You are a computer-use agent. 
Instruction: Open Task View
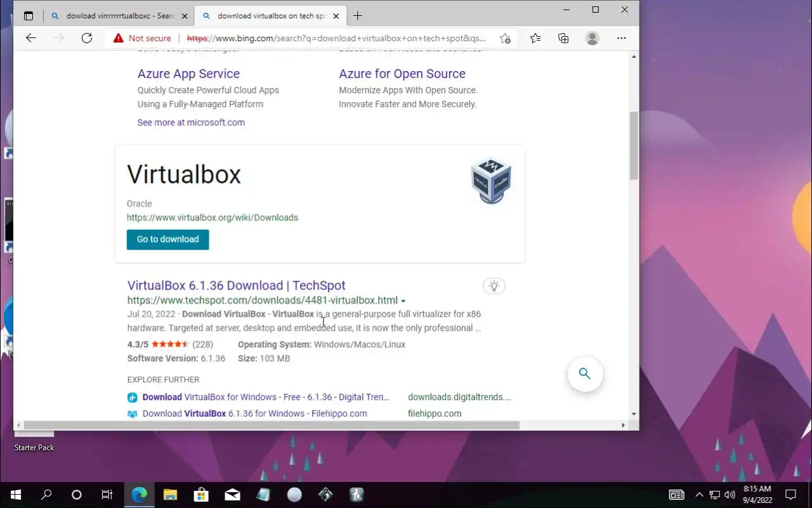point(107,495)
